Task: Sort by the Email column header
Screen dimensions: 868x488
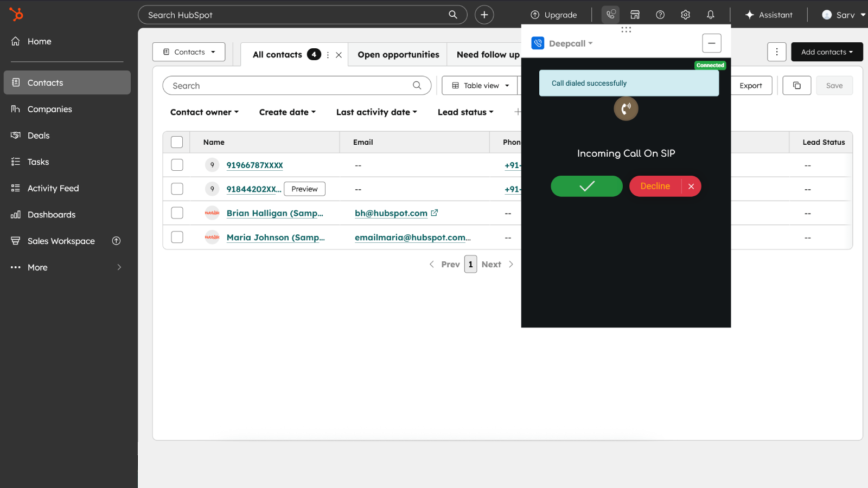Action: click(363, 142)
